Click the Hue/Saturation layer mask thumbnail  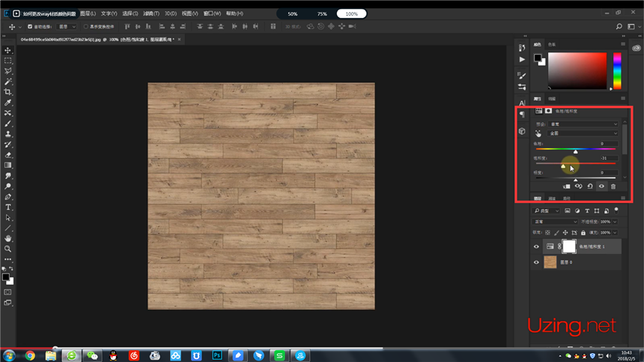[570, 246]
